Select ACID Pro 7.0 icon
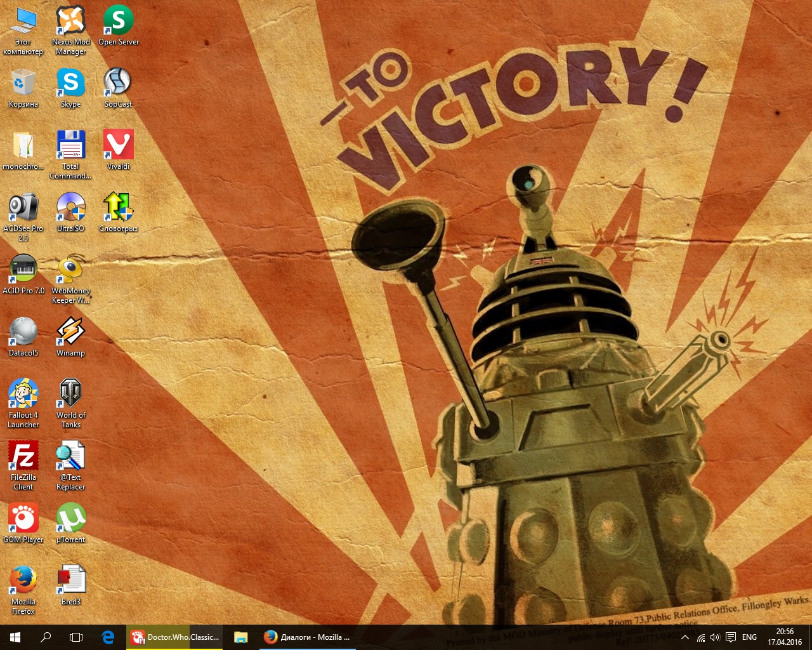Image resolution: width=812 pixels, height=650 pixels. pos(23,275)
